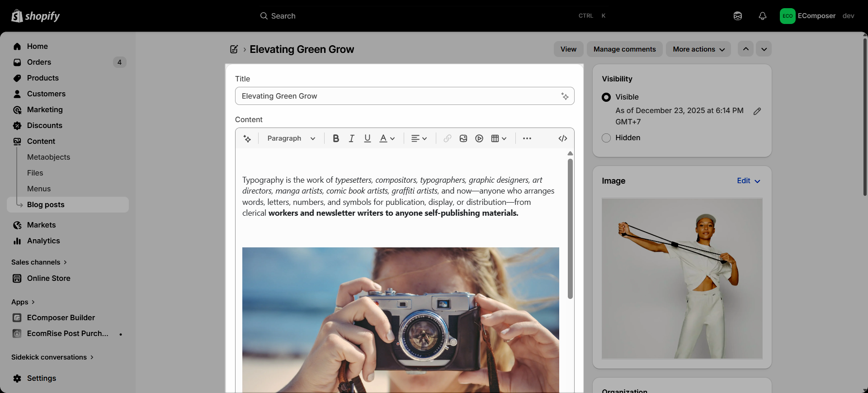This screenshot has height=393, width=868.
Task: Open Orders in the sidebar
Action: [68, 62]
